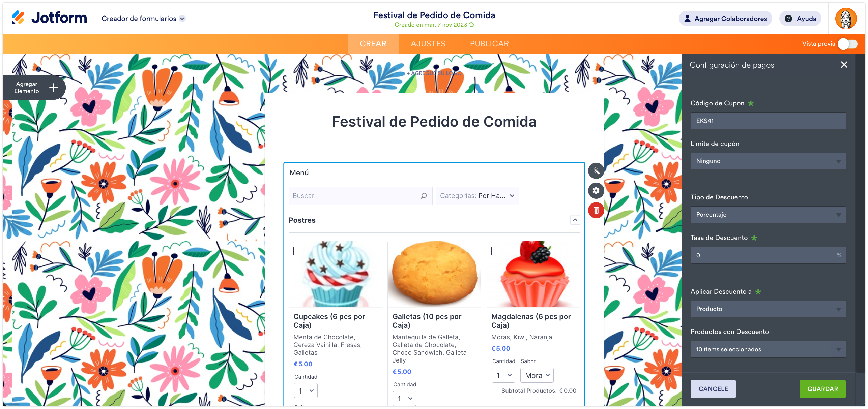Collapse the Postres category section
This screenshot has width=868, height=409.
[x=575, y=220]
